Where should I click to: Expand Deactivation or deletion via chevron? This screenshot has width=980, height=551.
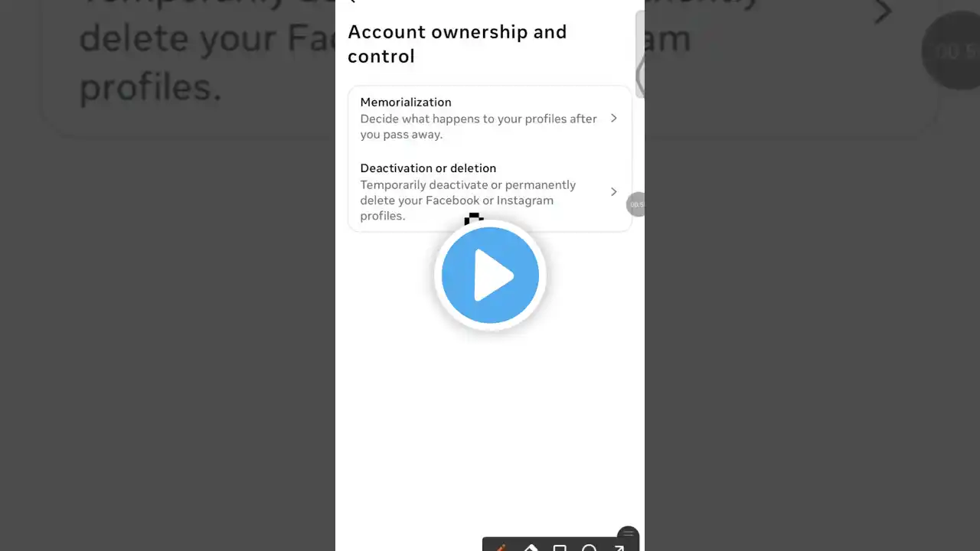coord(614,191)
